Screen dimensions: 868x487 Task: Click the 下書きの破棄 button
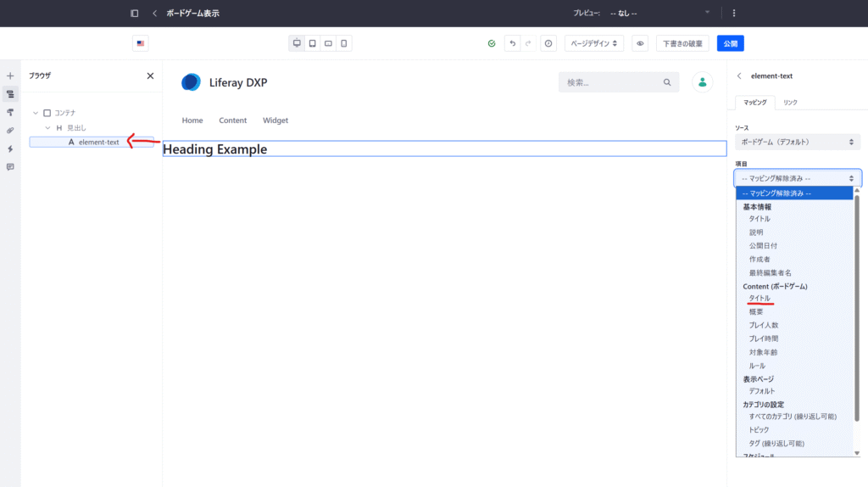coord(682,43)
